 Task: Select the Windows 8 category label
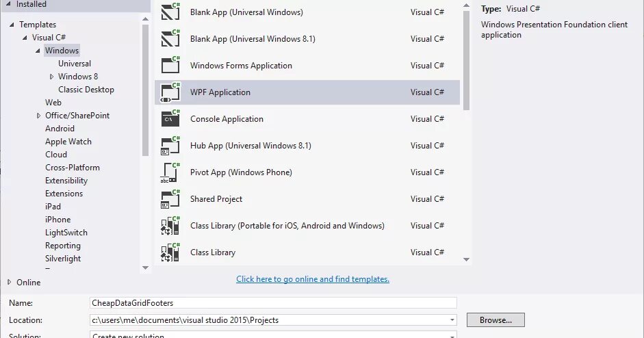(x=78, y=77)
